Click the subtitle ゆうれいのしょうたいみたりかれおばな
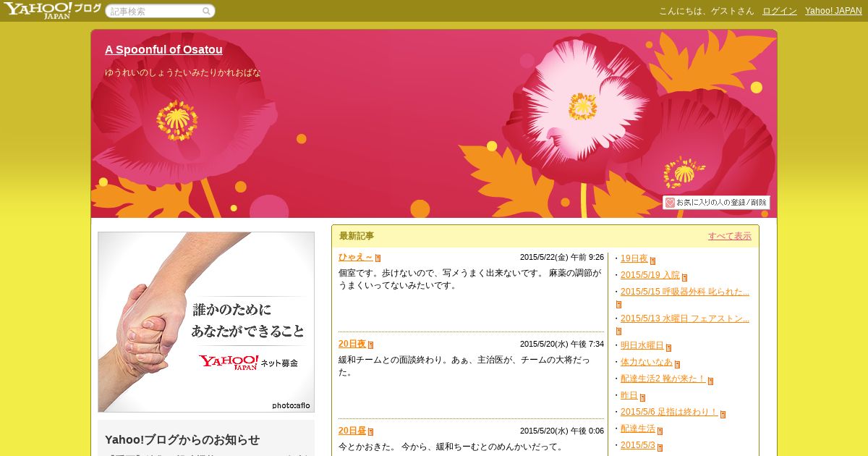 [x=183, y=72]
